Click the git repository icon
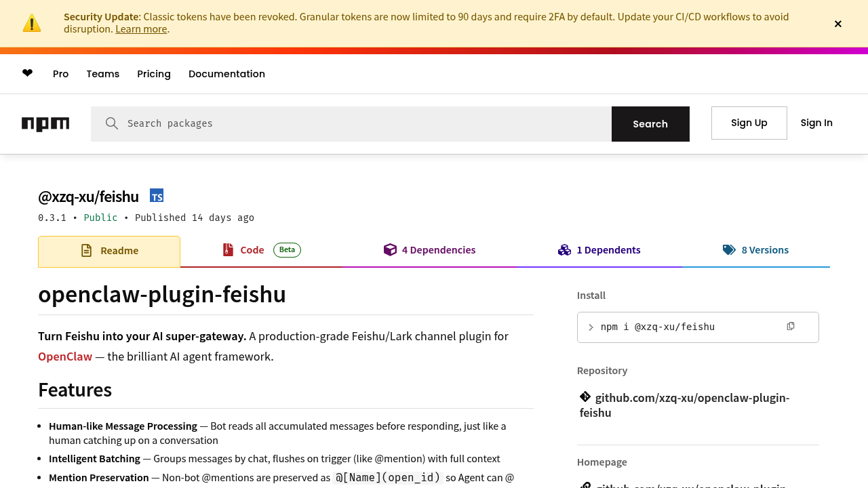The height and width of the screenshot is (488, 868). coord(585,397)
